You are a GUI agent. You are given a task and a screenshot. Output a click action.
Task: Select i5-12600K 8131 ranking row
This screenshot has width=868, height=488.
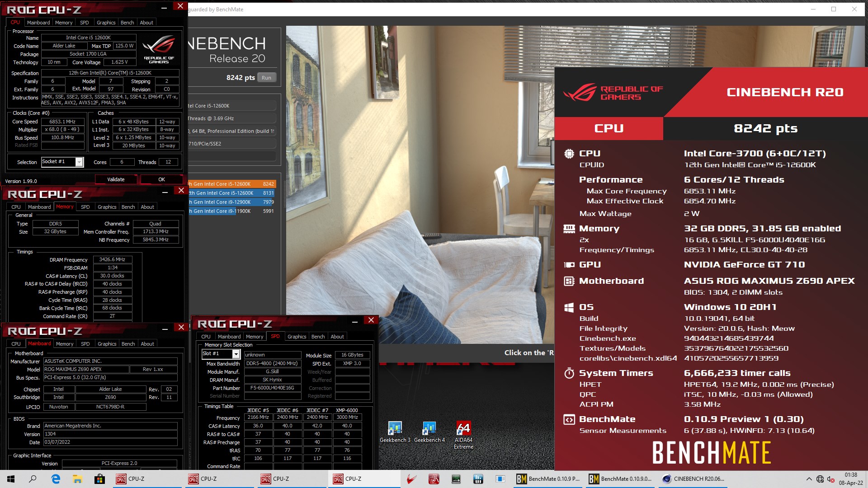coord(231,193)
